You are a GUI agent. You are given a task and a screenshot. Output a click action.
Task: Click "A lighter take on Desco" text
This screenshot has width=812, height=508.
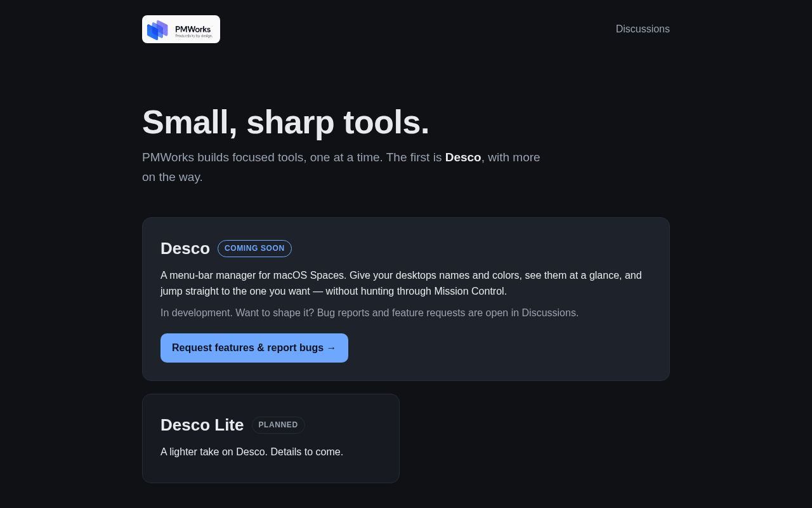pos(252,452)
